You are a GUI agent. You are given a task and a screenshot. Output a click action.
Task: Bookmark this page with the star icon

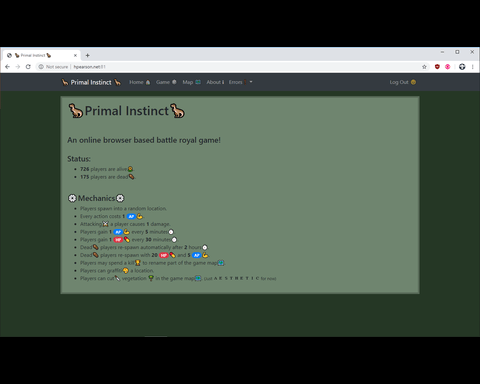pyautogui.click(x=424, y=67)
